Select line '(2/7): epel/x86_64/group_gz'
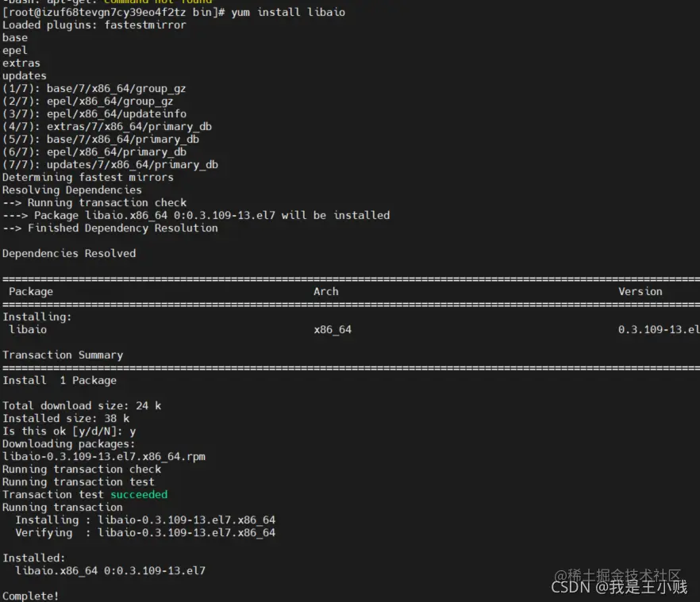 click(87, 102)
